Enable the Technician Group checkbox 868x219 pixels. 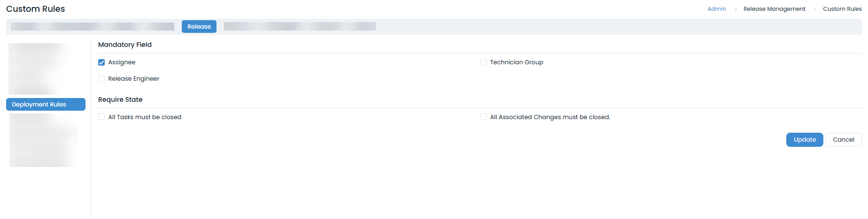(x=483, y=62)
